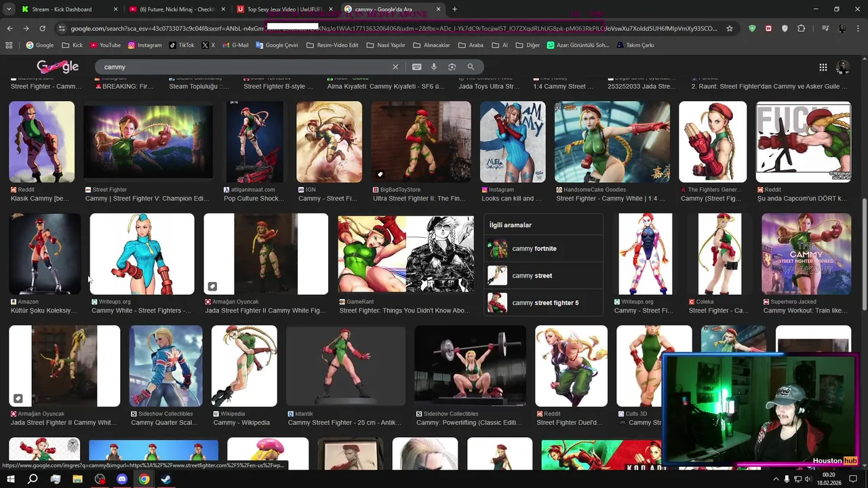
Task: Switch to Chrome on the taskbar
Action: pos(144,479)
